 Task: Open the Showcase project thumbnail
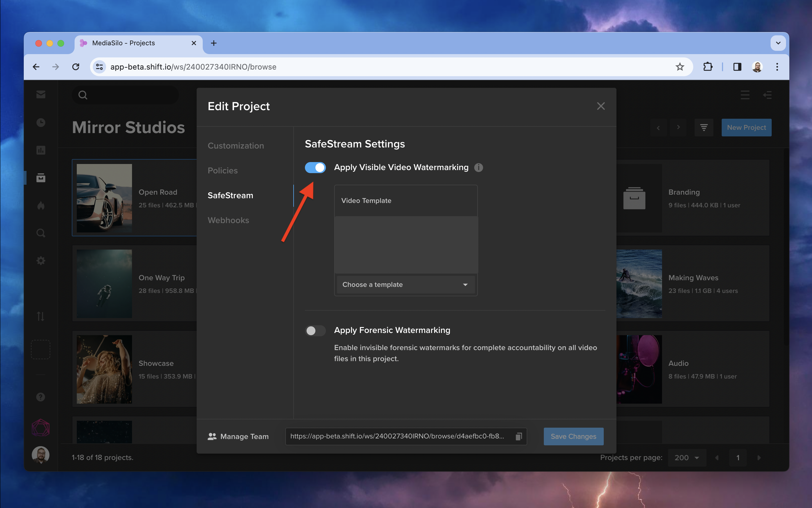click(x=104, y=369)
